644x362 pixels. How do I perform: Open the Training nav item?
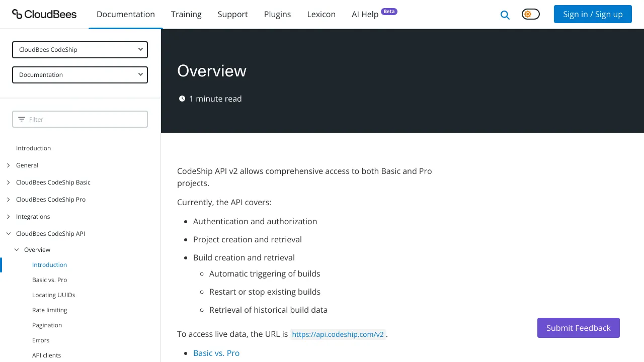[186, 14]
